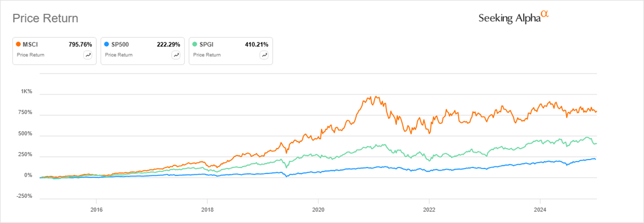Click the Price Return label under SPGI
The width and height of the screenshot is (644, 223).
click(x=206, y=55)
